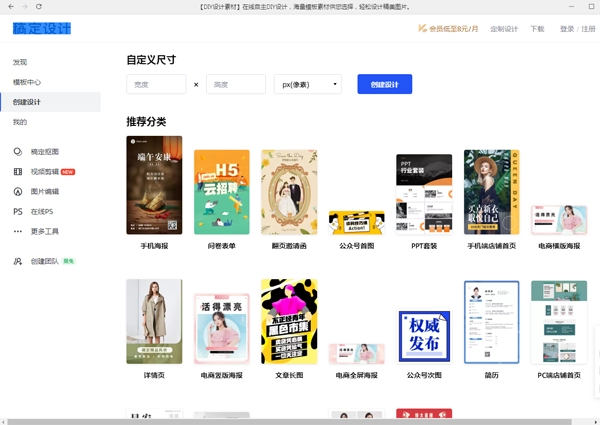Select the 图片编辑 image editor icon
The width and height of the screenshot is (600, 425).
(x=18, y=192)
